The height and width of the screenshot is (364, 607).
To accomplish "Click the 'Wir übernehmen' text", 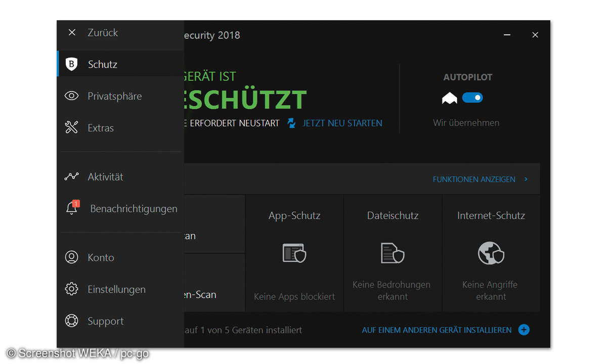I will (x=466, y=123).
